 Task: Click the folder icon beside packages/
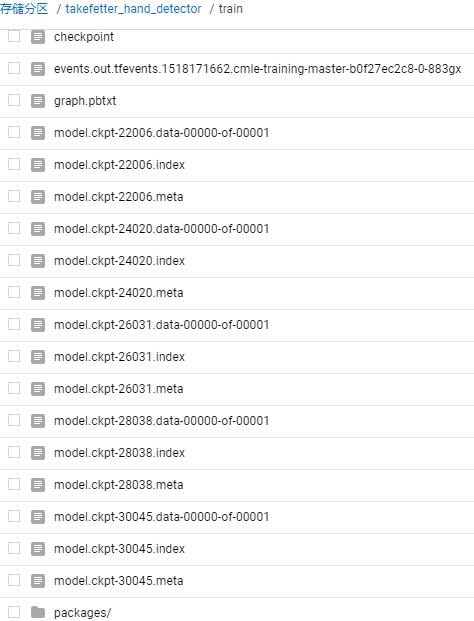click(38, 612)
